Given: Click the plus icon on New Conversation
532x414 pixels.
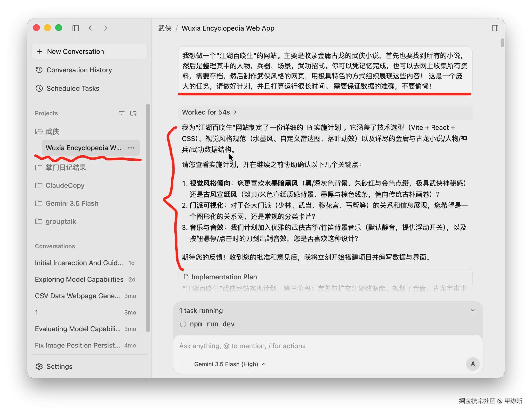Looking at the screenshot, I should (x=40, y=51).
